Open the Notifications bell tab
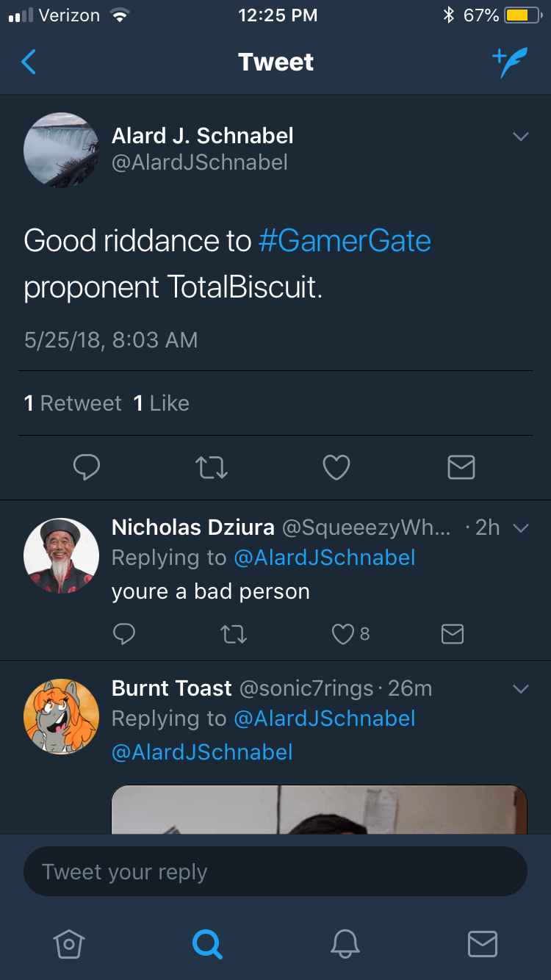 click(x=345, y=944)
